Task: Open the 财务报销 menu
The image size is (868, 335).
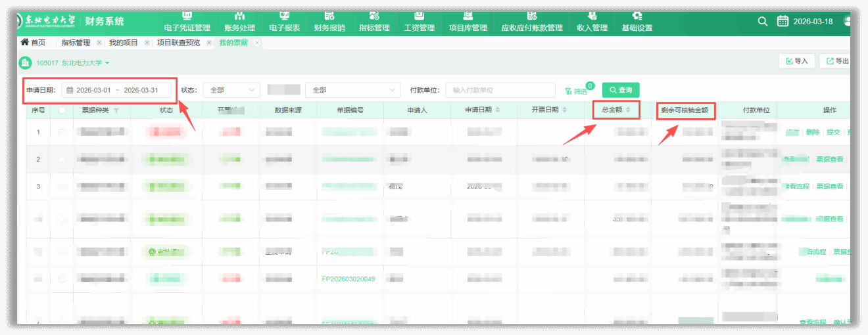Action: pos(329,21)
